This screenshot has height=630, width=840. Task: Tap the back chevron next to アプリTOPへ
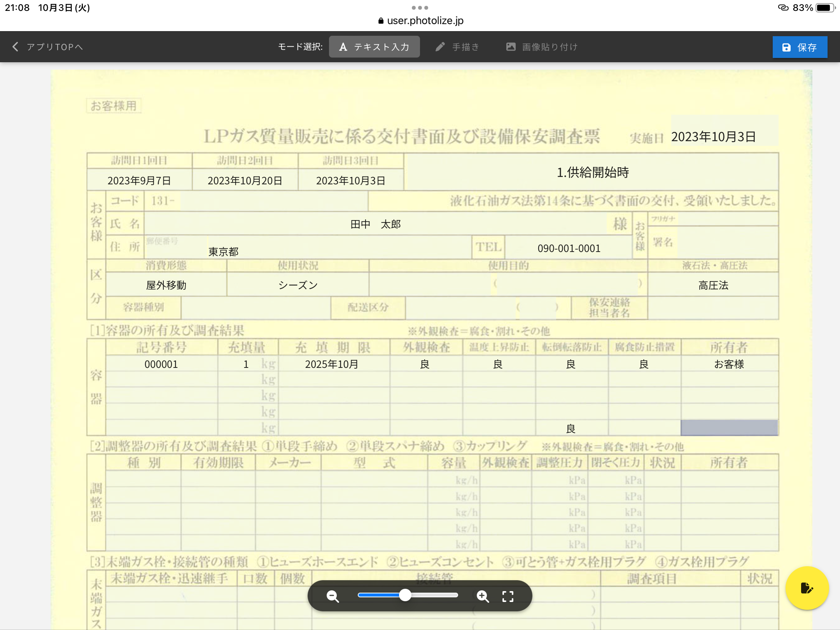tap(15, 47)
